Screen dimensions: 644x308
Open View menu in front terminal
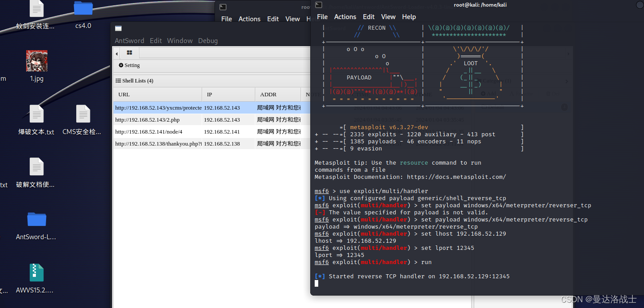(x=388, y=16)
